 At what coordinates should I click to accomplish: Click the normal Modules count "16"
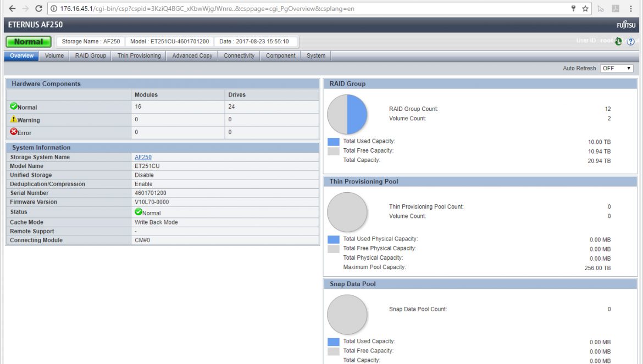(x=138, y=107)
